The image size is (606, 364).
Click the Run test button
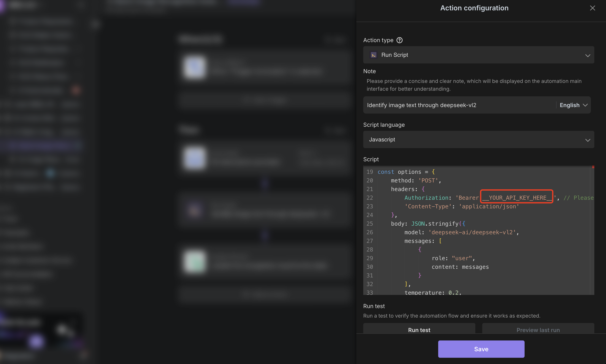coord(419,329)
